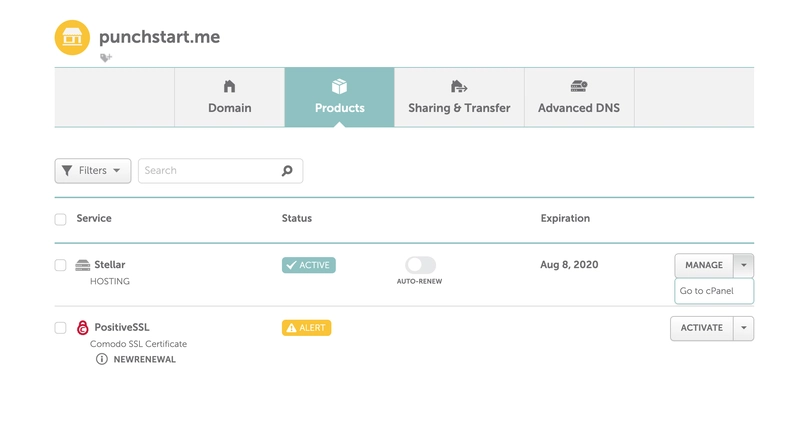Click ACTIVATE for PositiveSSL
Viewport: 800px width, 442px height.
click(x=702, y=328)
